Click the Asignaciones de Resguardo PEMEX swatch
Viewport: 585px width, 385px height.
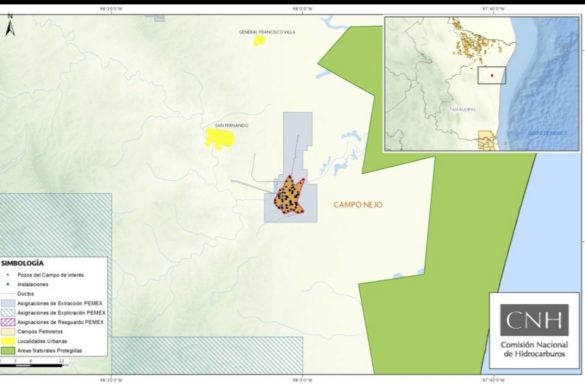(x=8, y=322)
